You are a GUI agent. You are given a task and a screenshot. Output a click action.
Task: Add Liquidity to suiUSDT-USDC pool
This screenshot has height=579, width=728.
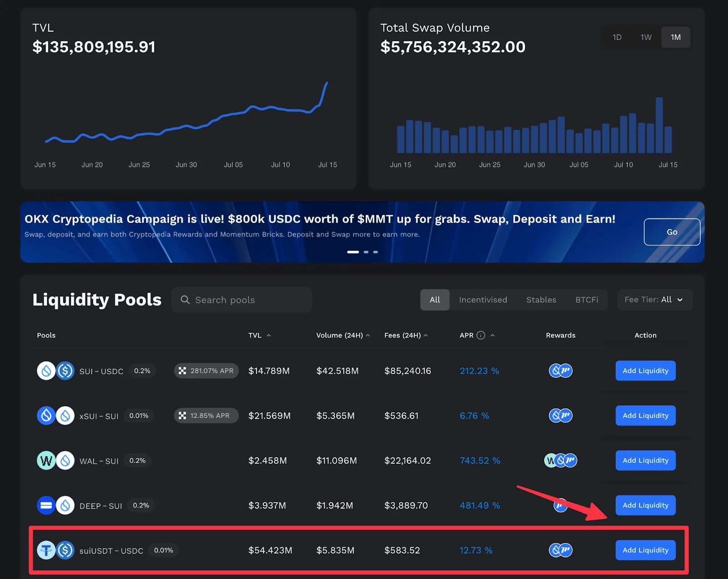tap(646, 550)
